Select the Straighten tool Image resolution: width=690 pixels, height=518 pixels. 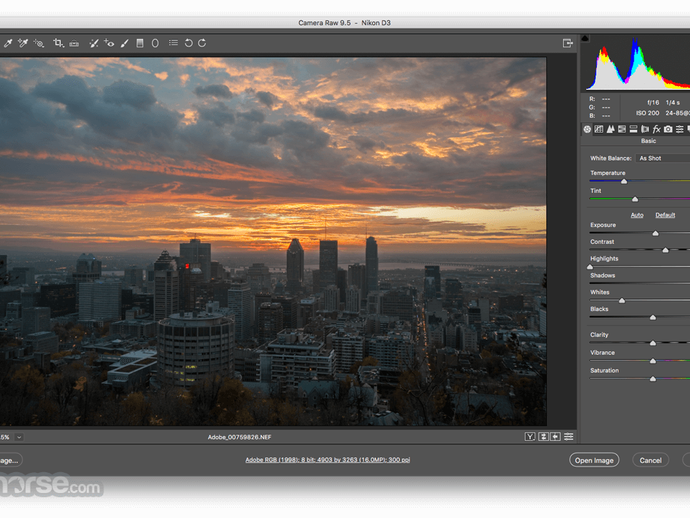74,43
